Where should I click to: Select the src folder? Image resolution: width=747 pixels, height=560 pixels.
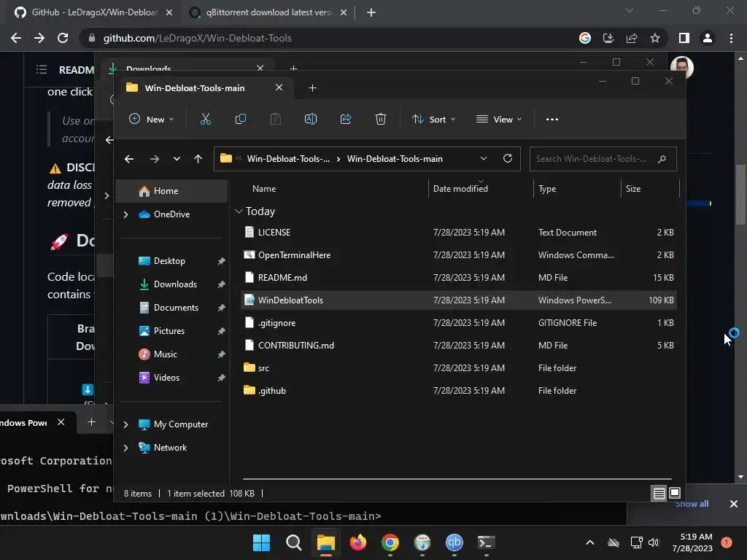pos(458,368)
